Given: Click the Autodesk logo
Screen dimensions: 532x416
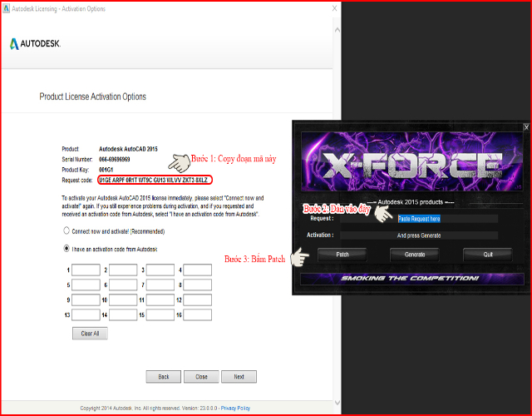Looking at the screenshot, I should pos(35,44).
